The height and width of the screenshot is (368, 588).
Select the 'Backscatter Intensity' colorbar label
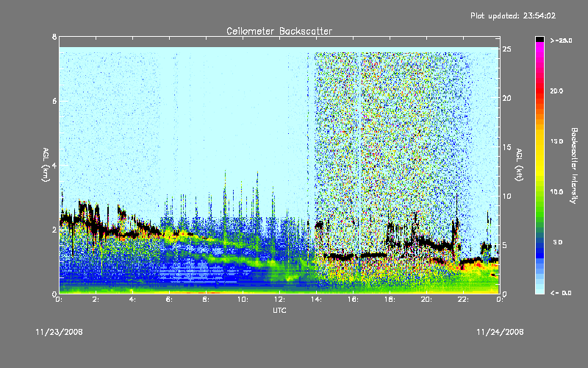574,166
